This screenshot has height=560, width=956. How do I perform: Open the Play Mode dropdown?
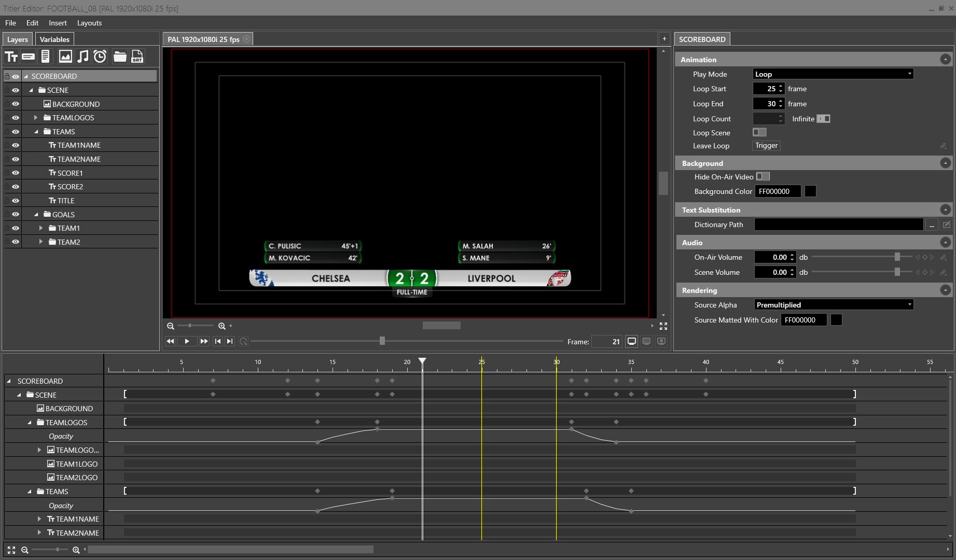[x=833, y=74]
